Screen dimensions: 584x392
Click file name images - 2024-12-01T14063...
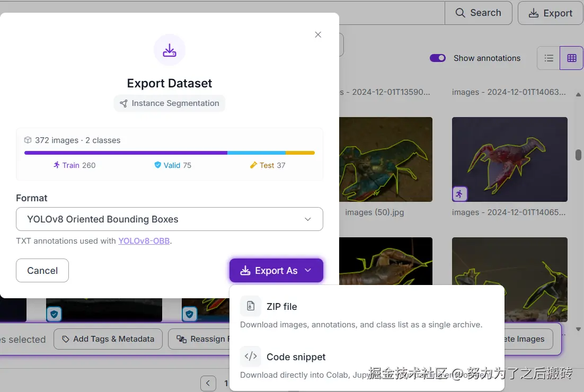[x=509, y=92]
